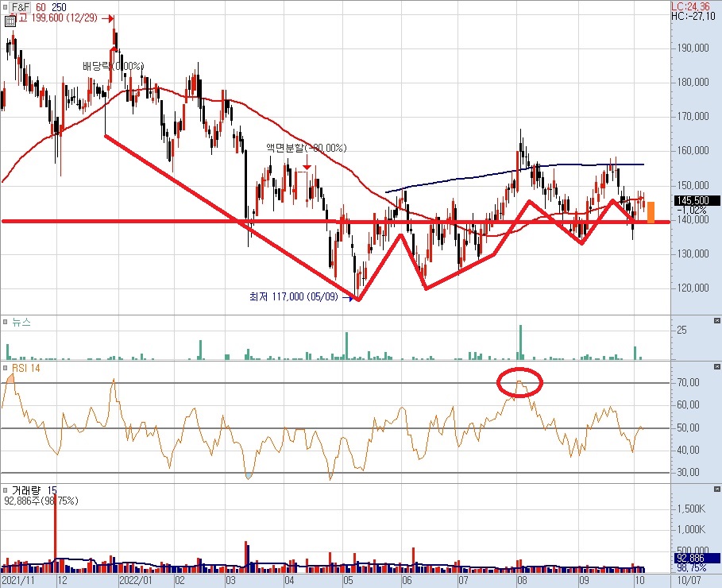Click the 30.00 RSI axis label
Viewport: 722px width, 588px height.
(688, 472)
